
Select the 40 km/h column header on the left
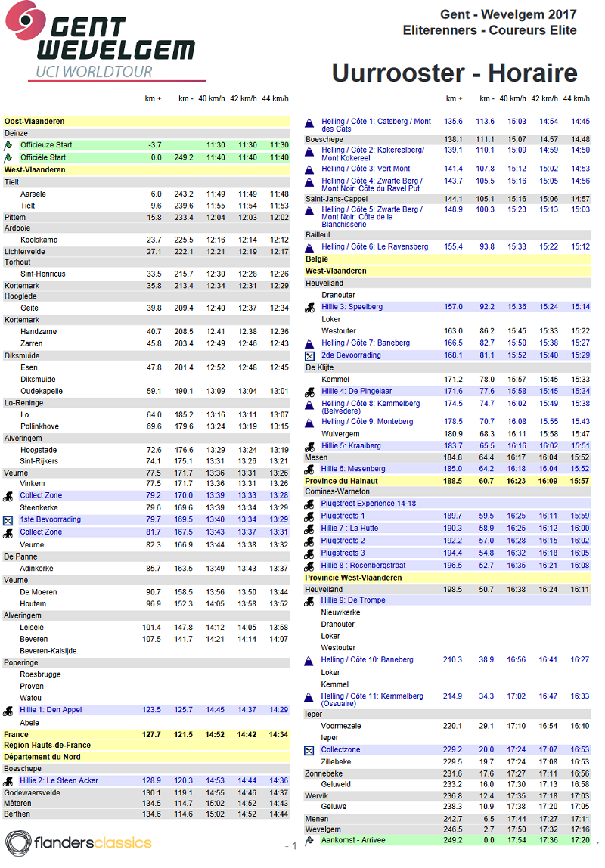tap(212, 98)
